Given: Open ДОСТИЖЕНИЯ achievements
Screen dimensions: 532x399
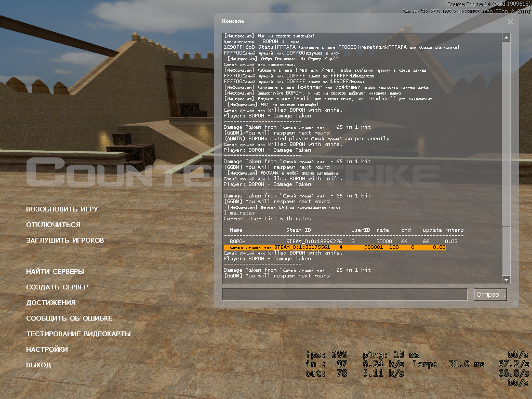Looking at the screenshot, I should tap(51, 303).
